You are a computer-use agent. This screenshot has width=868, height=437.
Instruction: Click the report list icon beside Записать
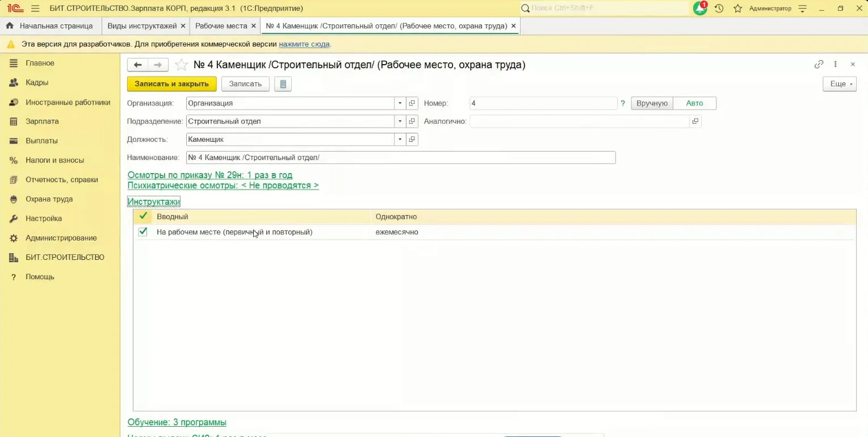(283, 84)
